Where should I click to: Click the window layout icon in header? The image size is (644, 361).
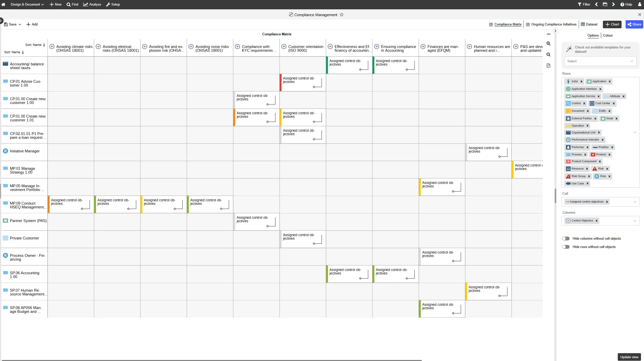click(x=605, y=4)
